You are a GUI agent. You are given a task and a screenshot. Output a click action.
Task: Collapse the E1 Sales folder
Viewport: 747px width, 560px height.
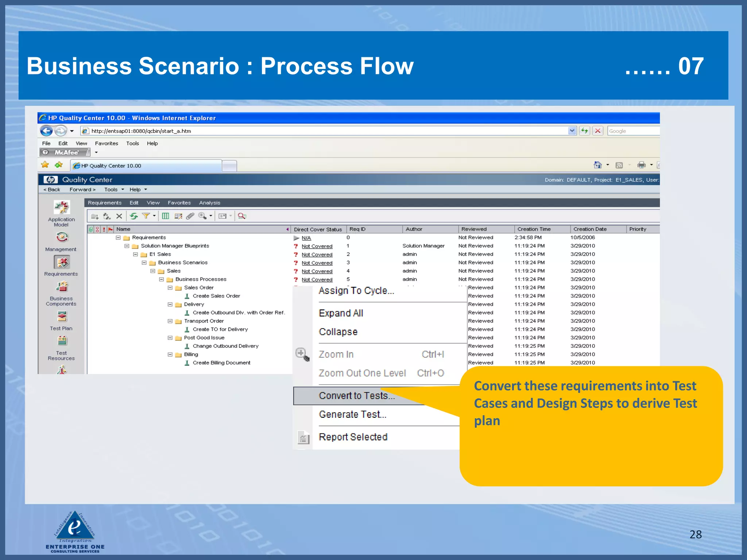(x=135, y=254)
